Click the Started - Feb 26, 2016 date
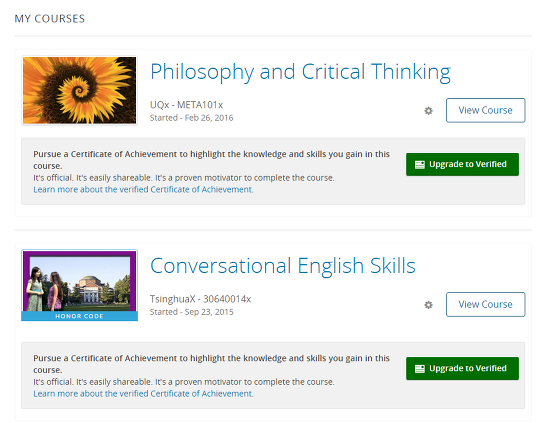The height and width of the screenshot is (423, 540). (x=191, y=118)
